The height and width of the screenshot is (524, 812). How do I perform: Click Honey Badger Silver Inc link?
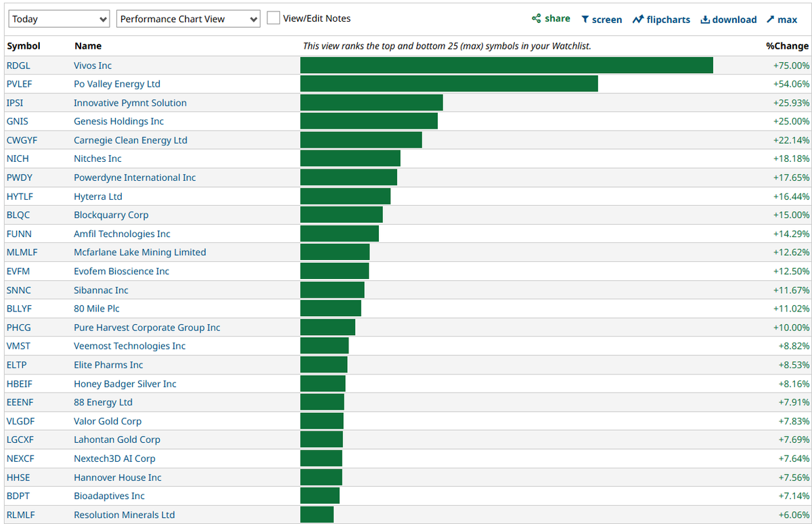(x=125, y=383)
